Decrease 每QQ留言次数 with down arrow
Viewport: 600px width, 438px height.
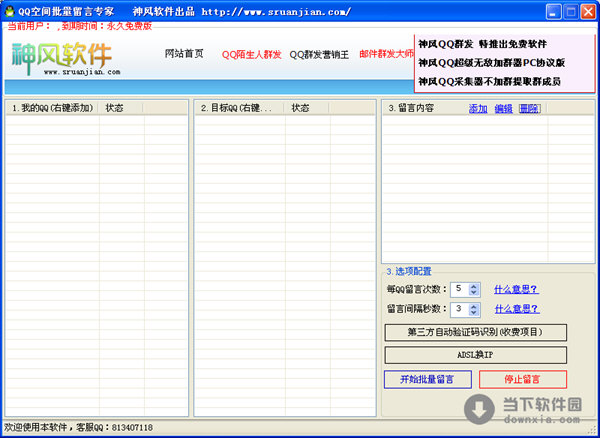click(x=474, y=293)
